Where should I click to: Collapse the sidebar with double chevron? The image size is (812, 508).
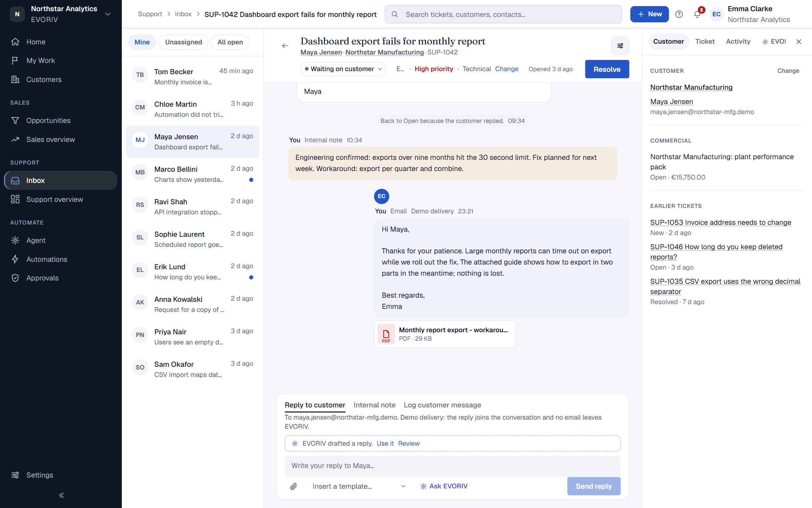coord(61,495)
